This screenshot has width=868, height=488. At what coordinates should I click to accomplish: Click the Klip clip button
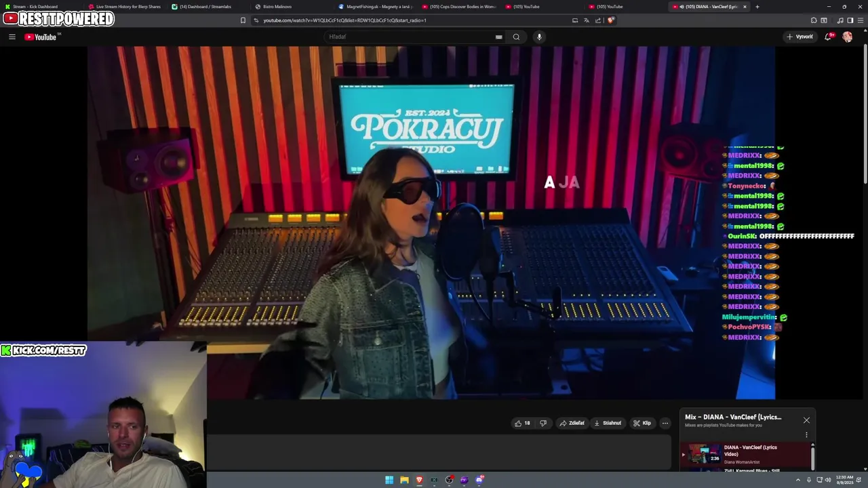(642, 423)
